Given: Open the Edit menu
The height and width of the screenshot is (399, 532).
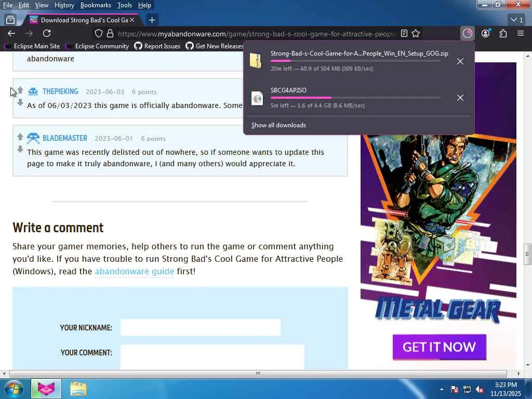Looking at the screenshot, I should pyautogui.click(x=24, y=5).
